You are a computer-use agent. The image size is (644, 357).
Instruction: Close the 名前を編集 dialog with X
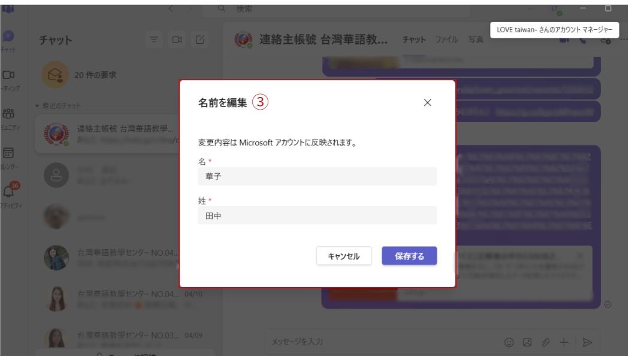click(x=427, y=102)
